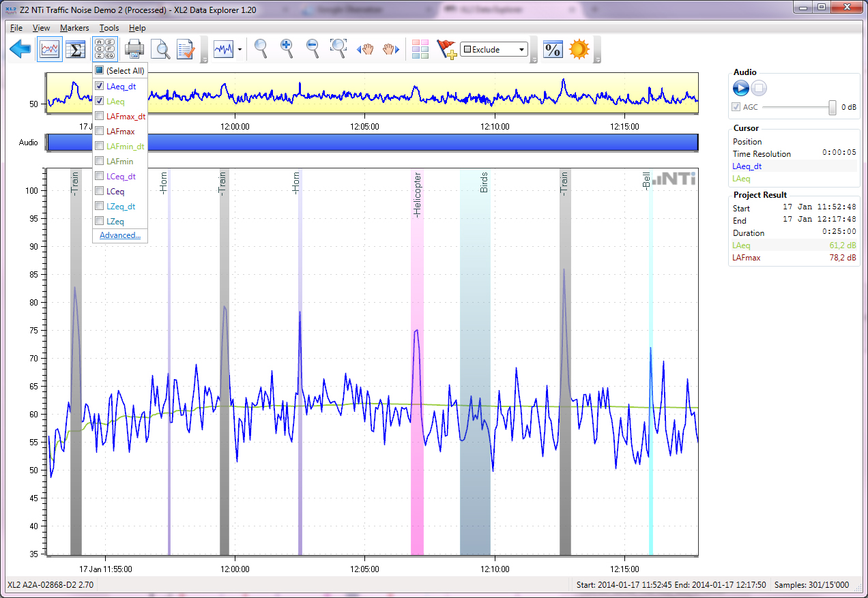This screenshot has width=868, height=598.
Task: Click the printer icon
Action: [134, 49]
